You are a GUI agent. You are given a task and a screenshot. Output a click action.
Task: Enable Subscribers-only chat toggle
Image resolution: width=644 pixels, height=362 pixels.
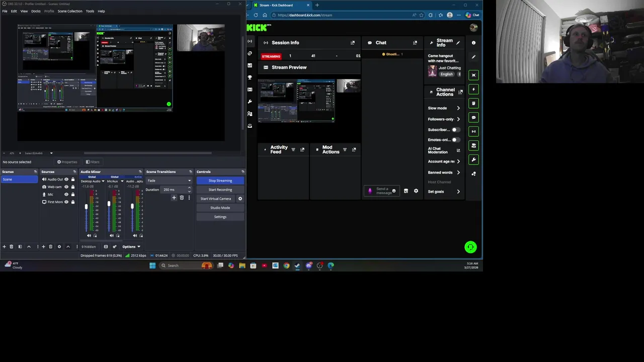[455, 130]
